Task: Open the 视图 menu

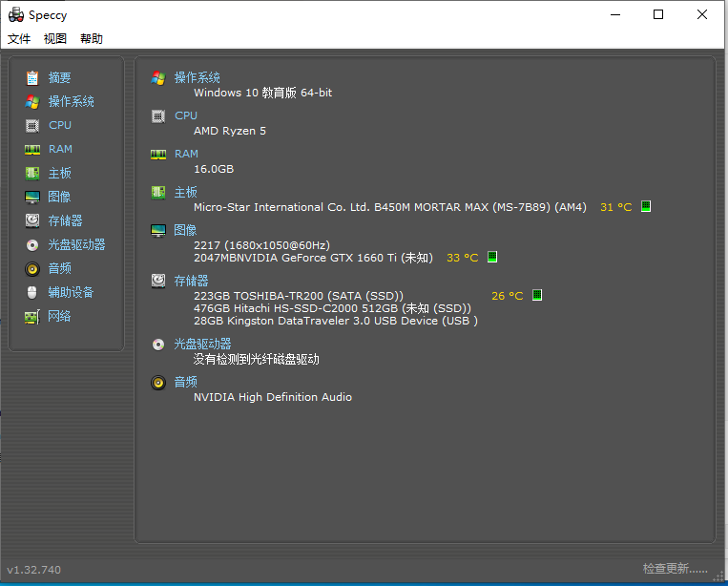Action: tap(55, 39)
